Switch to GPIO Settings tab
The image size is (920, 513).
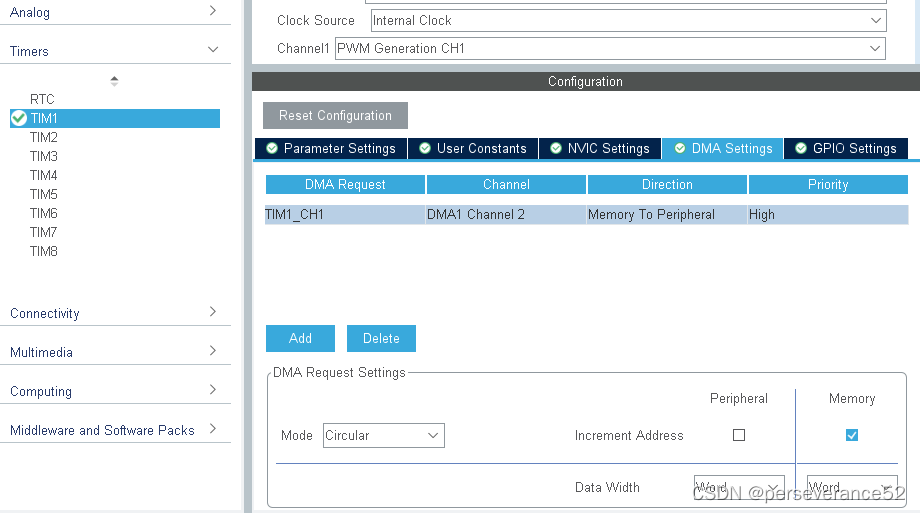845,148
